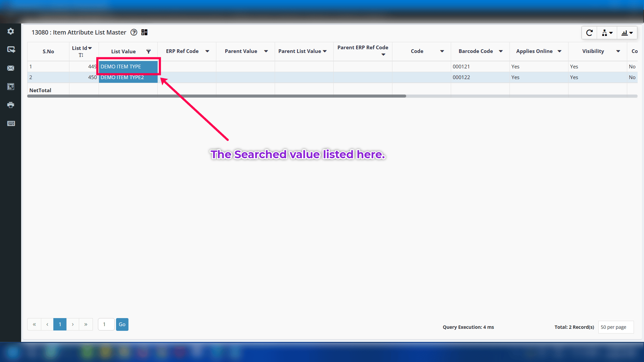Viewport: 644px width, 362px height.
Task: Open the 50 per page selector
Action: coord(616,327)
